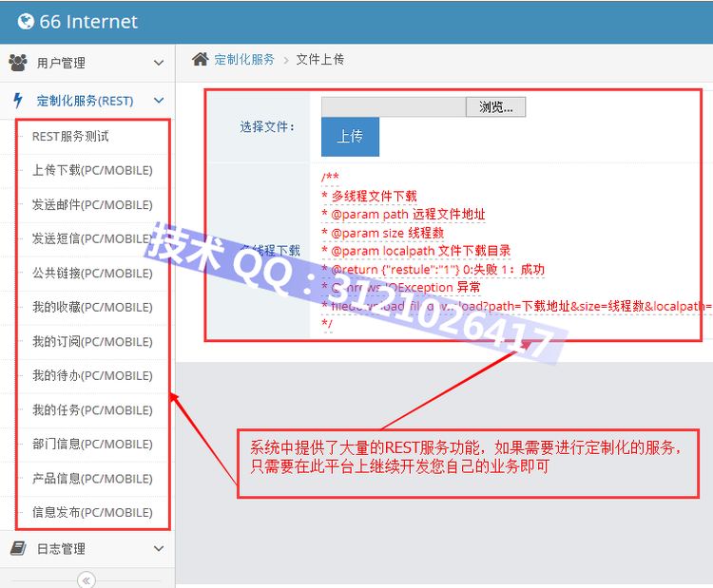Open 日志管理 menu section
Image resolution: width=713 pixels, height=588 pixels.
click(87, 548)
